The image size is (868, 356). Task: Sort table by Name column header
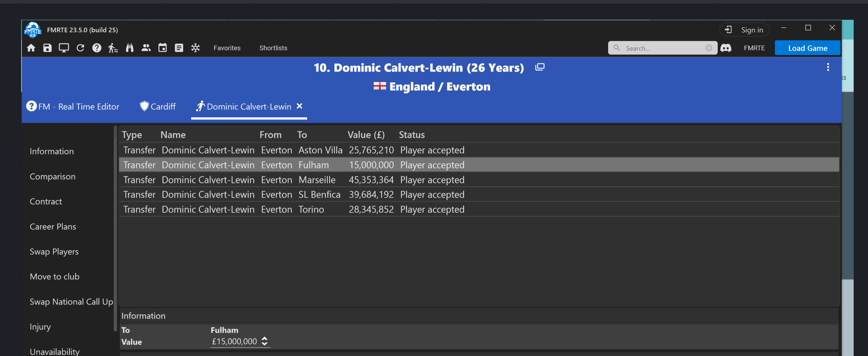coord(173,135)
